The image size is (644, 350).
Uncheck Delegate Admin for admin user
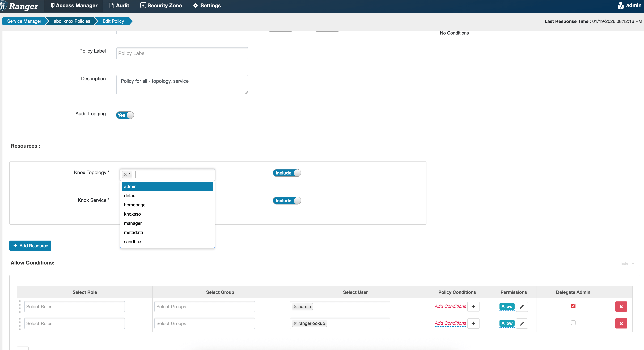[x=573, y=306]
